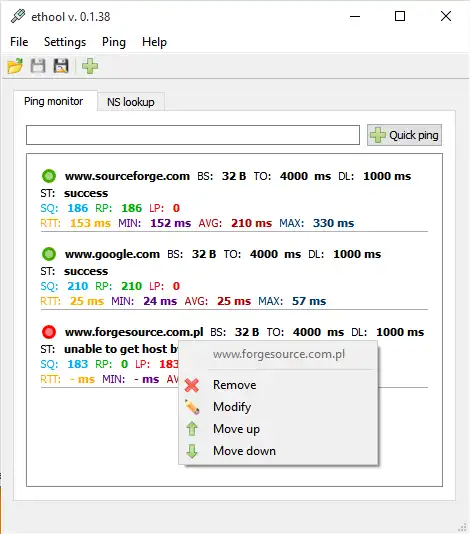Click the Quick ping button

404,135
